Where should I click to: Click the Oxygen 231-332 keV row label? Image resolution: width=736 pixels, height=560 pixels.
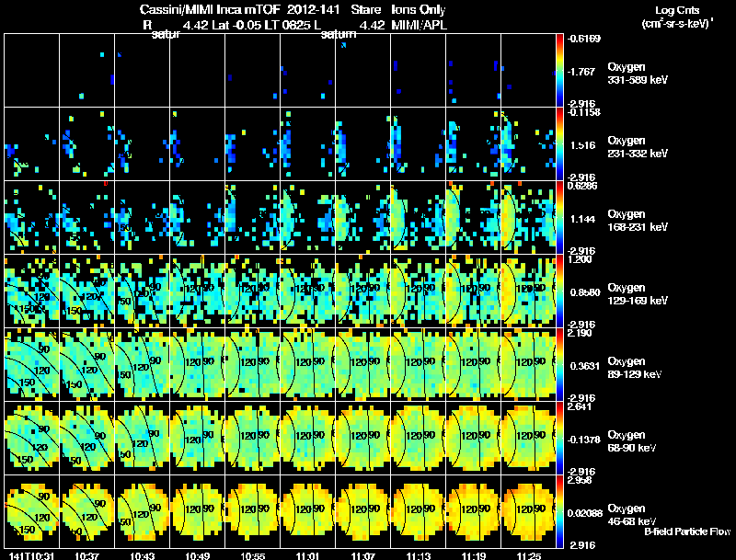638,147
